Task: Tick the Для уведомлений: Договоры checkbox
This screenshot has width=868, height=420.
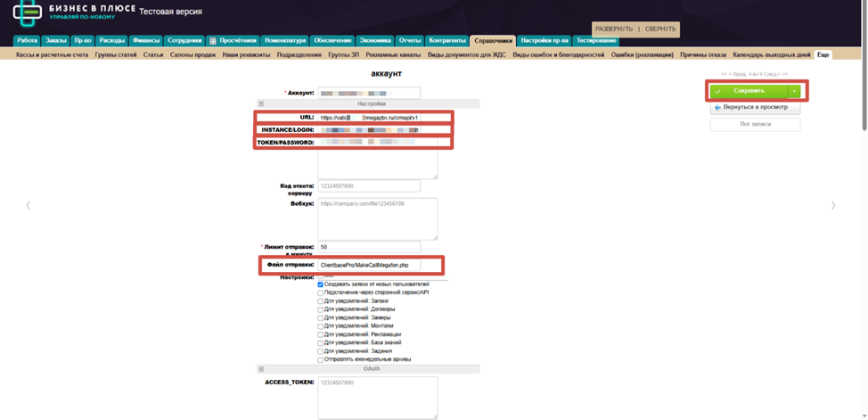Action: tap(321, 309)
